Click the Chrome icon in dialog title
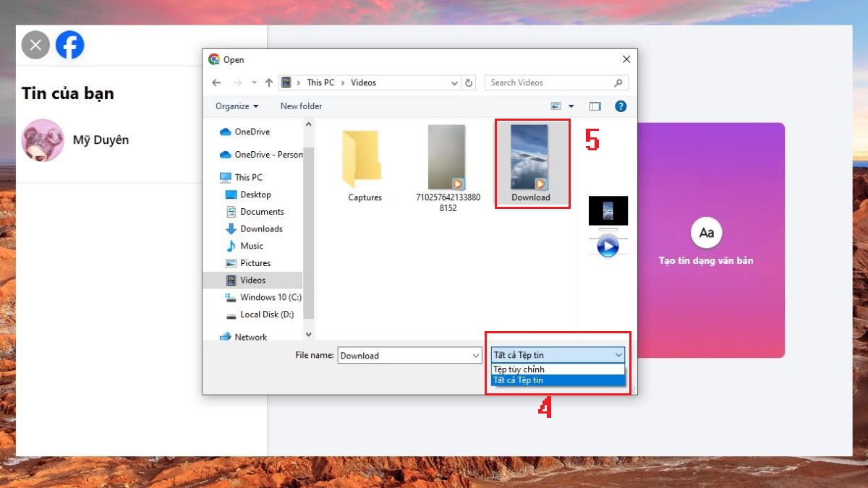The image size is (868, 488). [213, 59]
